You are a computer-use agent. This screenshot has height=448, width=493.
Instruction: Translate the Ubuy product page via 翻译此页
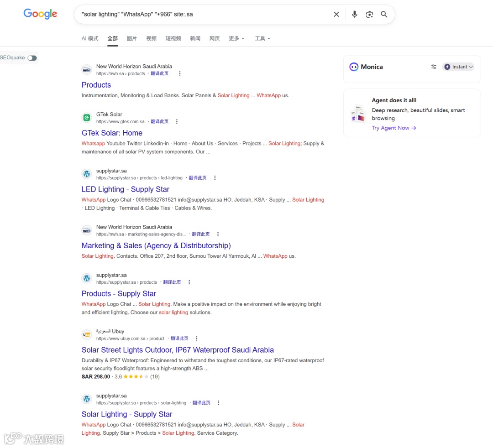[179, 339]
